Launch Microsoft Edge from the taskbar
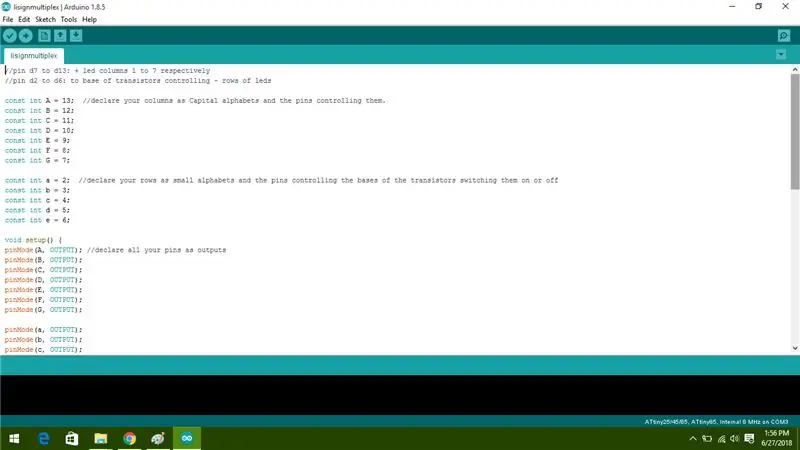The height and width of the screenshot is (450, 800). pyautogui.click(x=44, y=439)
